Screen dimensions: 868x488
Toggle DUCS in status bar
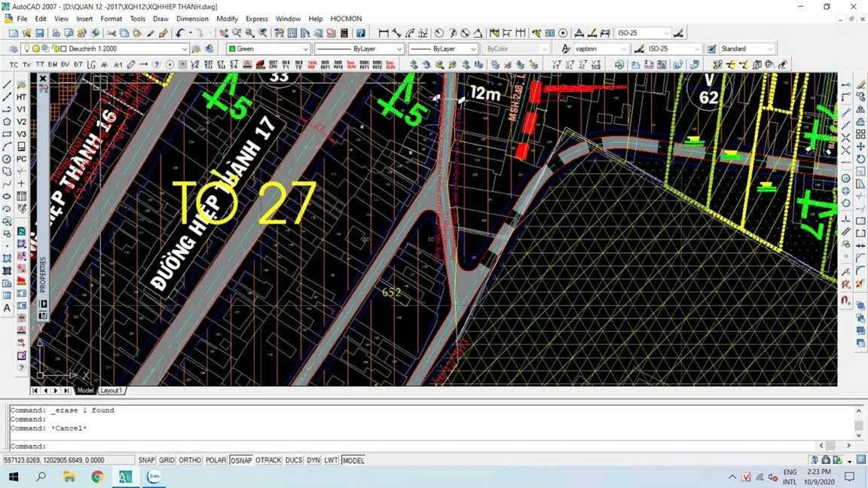(294, 460)
